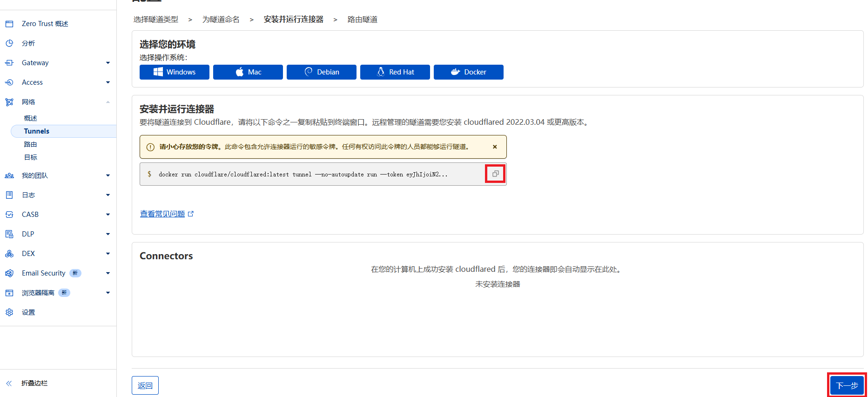Select Tunnels in the sidebar
Screen dimensions: 868x397
pyautogui.click(x=63, y=131)
